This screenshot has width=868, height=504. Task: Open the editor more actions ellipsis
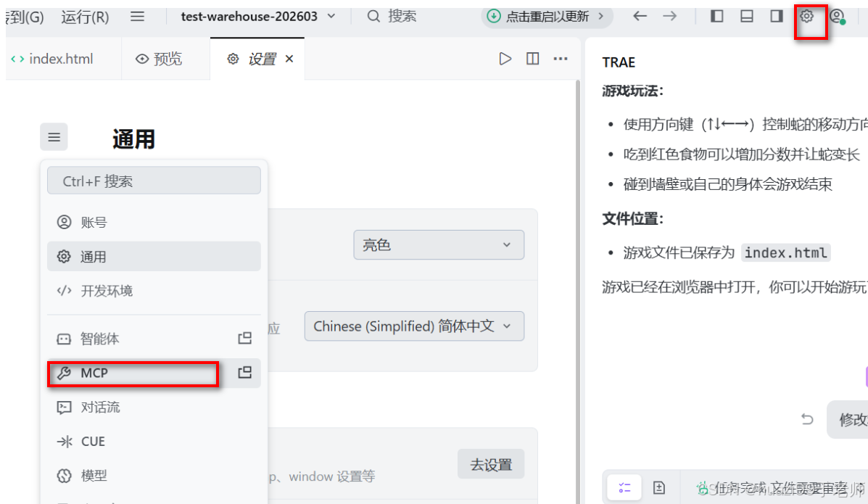click(x=561, y=59)
